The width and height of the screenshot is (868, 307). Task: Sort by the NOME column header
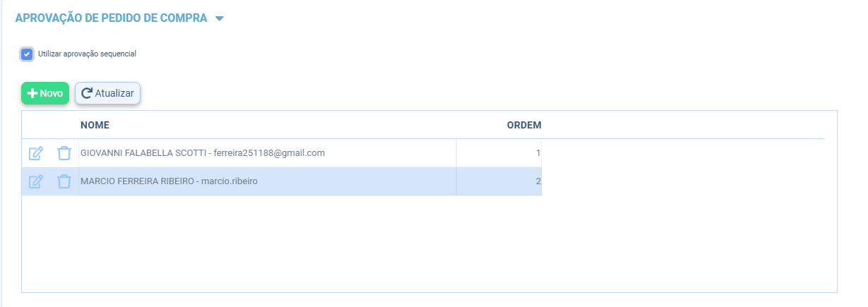(x=95, y=126)
